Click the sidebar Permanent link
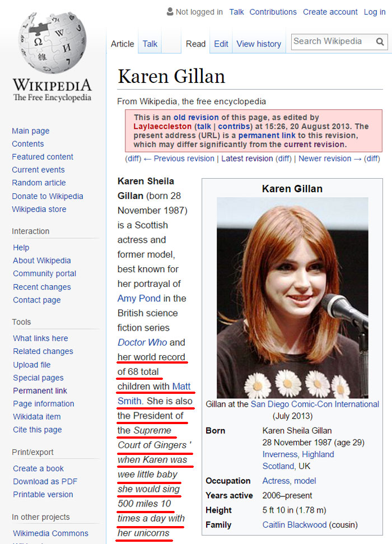This screenshot has width=392, height=544. [x=40, y=390]
